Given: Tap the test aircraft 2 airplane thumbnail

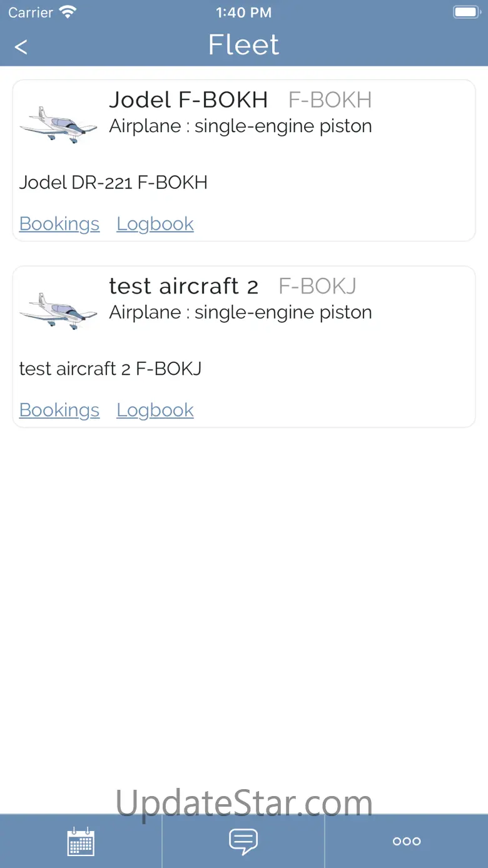Looking at the screenshot, I should [x=59, y=310].
